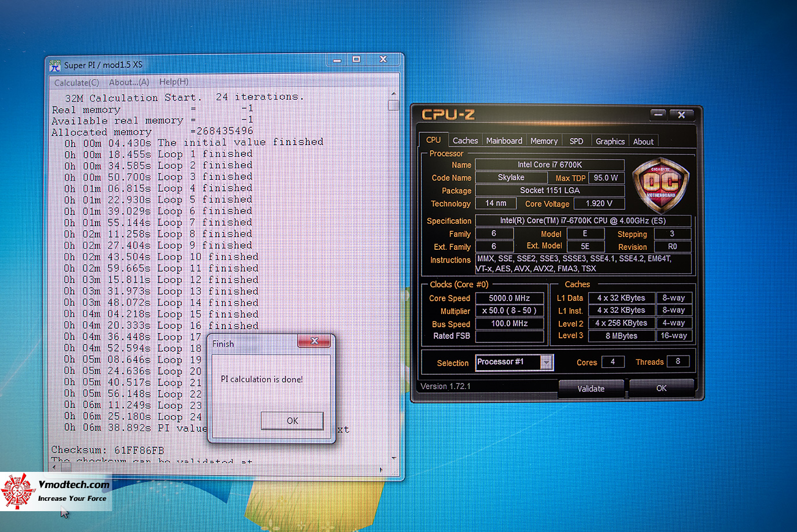797x532 pixels.
Task: Click the Multiplier value x 50.0
Action: (510, 311)
